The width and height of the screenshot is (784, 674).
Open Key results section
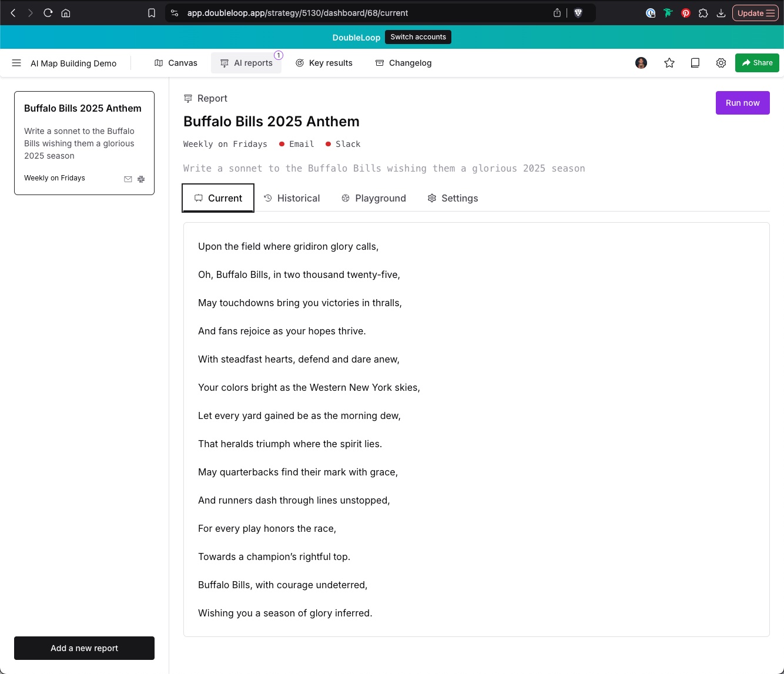pos(324,63)
